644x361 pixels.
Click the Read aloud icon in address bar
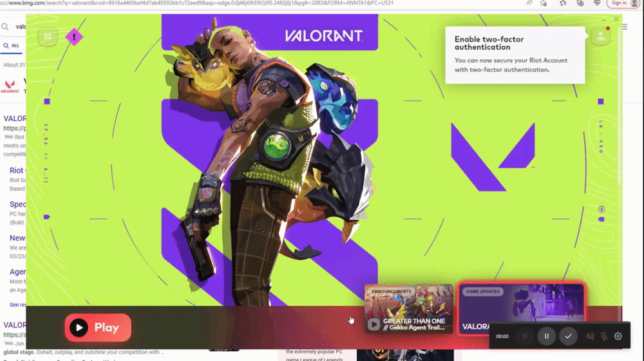pyautogui.click(x=529, y=3)
